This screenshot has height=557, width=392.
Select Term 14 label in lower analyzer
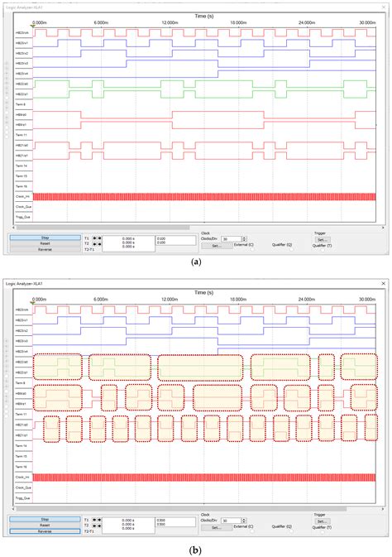click(x=21, y=446)
